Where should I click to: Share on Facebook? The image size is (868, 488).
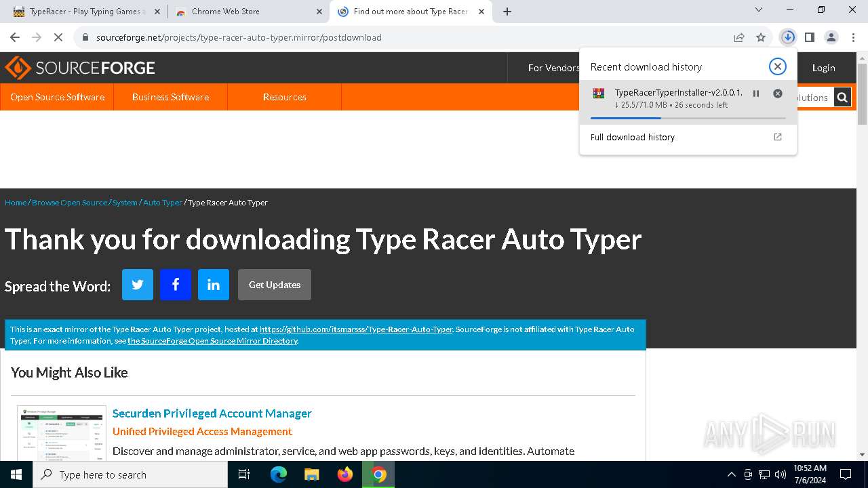coord(176,285)
